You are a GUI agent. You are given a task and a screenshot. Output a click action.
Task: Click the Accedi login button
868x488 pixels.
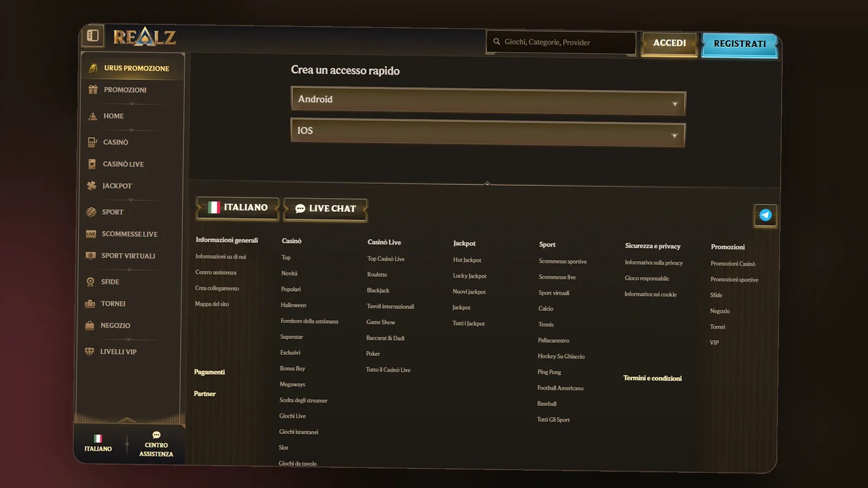pos(669,43)
